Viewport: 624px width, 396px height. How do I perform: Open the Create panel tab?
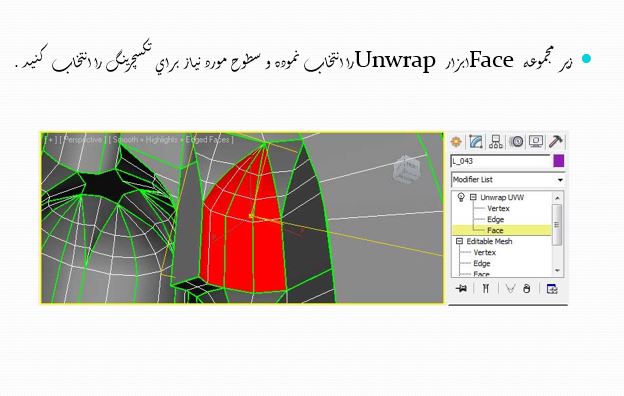(x=456, y=142)
